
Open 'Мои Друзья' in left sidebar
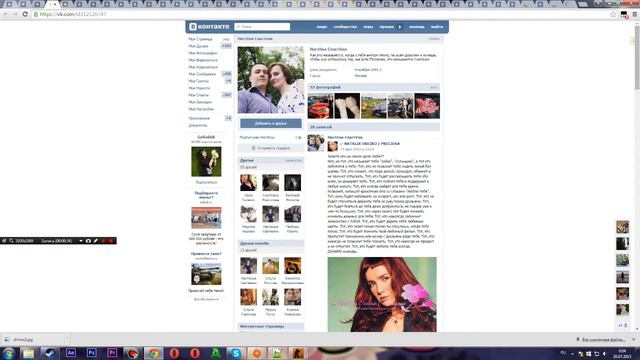pos(198,46)
